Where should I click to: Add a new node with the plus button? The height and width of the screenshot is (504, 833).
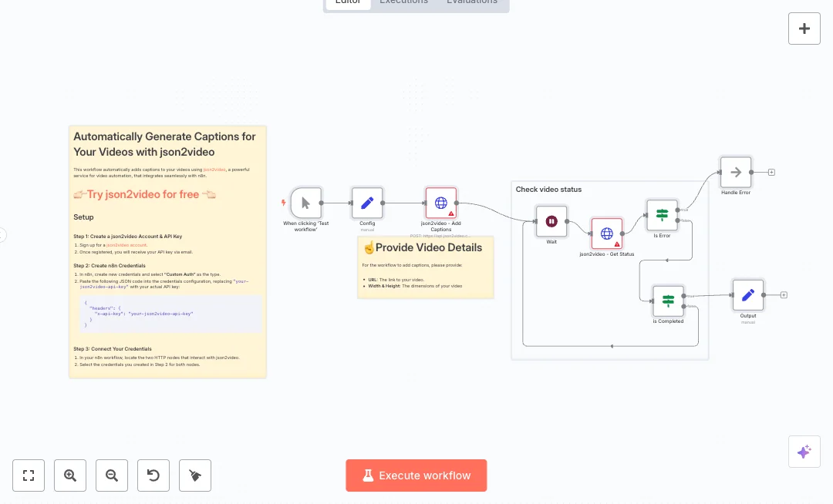(x=804, y=29)
